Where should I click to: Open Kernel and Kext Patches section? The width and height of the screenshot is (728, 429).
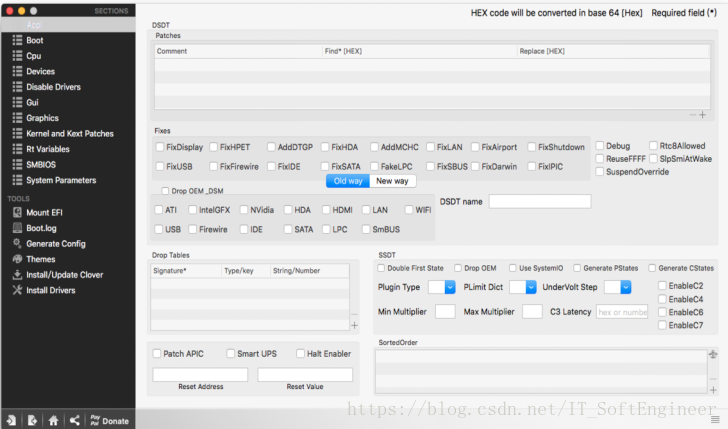click(70, 134)
